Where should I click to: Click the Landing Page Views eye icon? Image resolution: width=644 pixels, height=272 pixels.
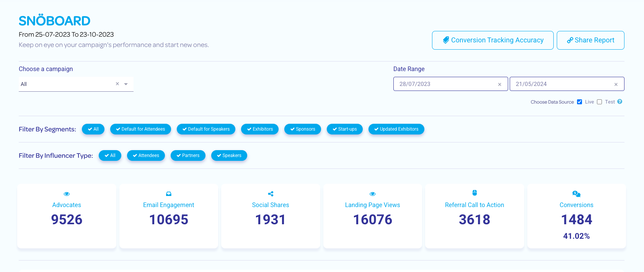tap(373, 194)
